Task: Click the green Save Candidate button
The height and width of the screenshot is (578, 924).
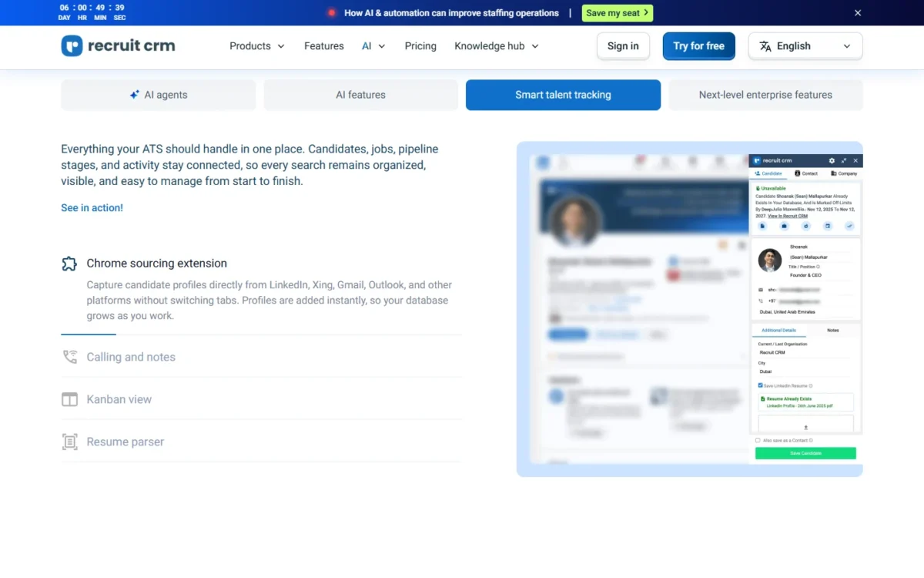Action: (x=805, y=453)
